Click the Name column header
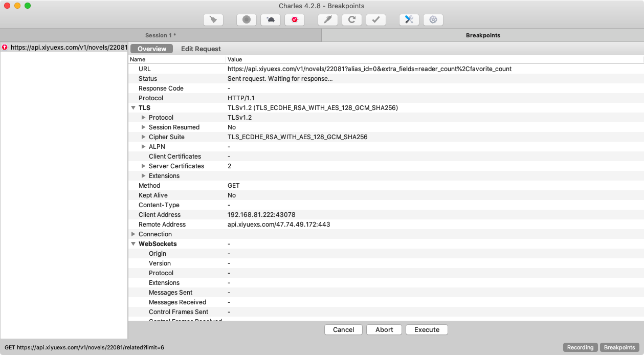Screen dimensions: 644x355 pos(177,59)
